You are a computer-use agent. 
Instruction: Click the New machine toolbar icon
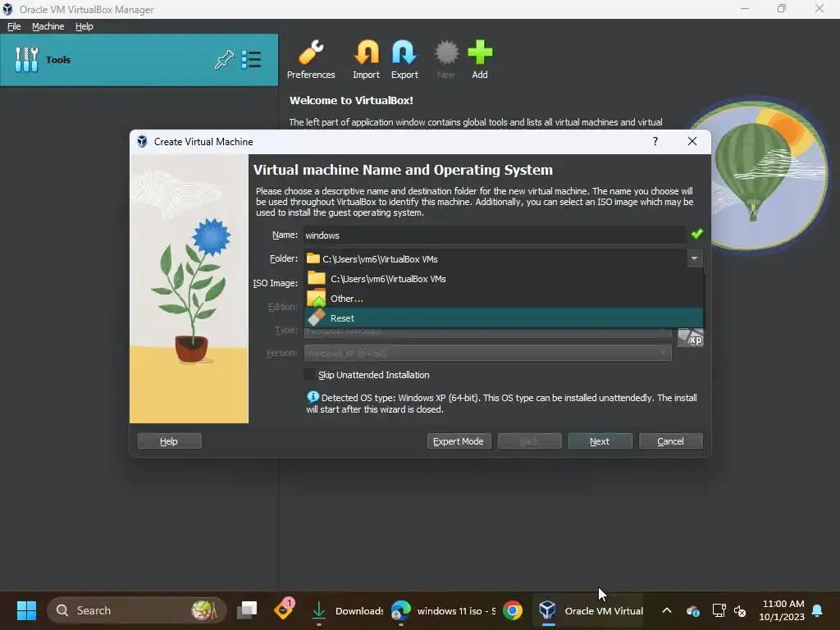point(445,59)
